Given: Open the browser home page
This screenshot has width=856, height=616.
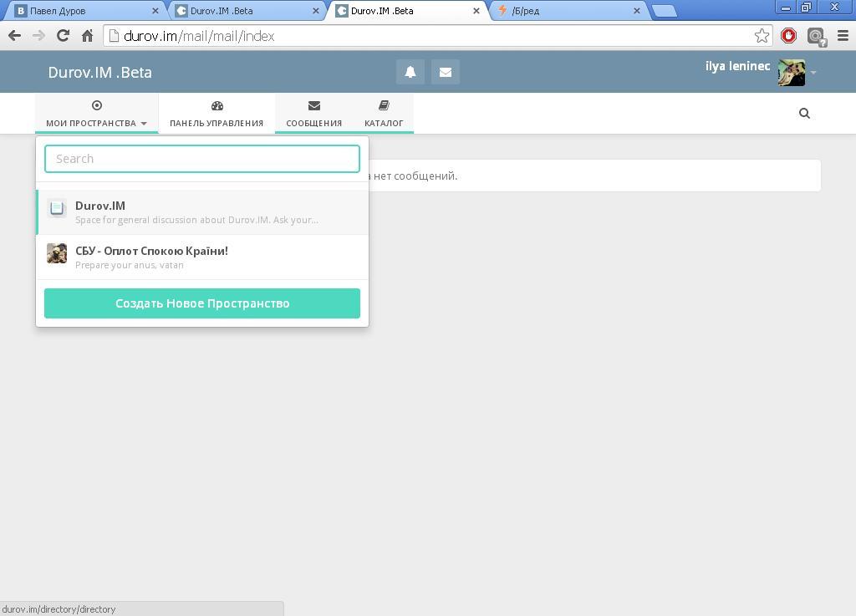Looking at the screenshot, I should point(87,36).
